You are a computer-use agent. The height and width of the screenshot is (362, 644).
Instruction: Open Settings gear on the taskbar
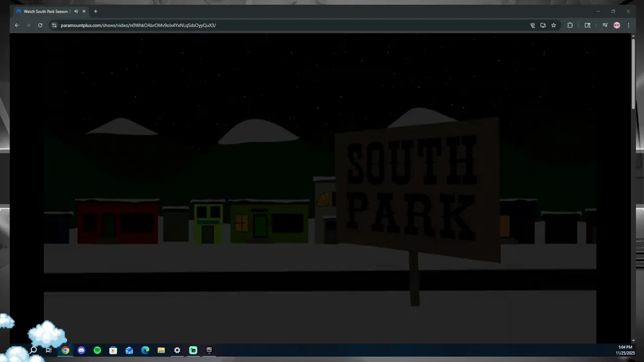point(177,350)
